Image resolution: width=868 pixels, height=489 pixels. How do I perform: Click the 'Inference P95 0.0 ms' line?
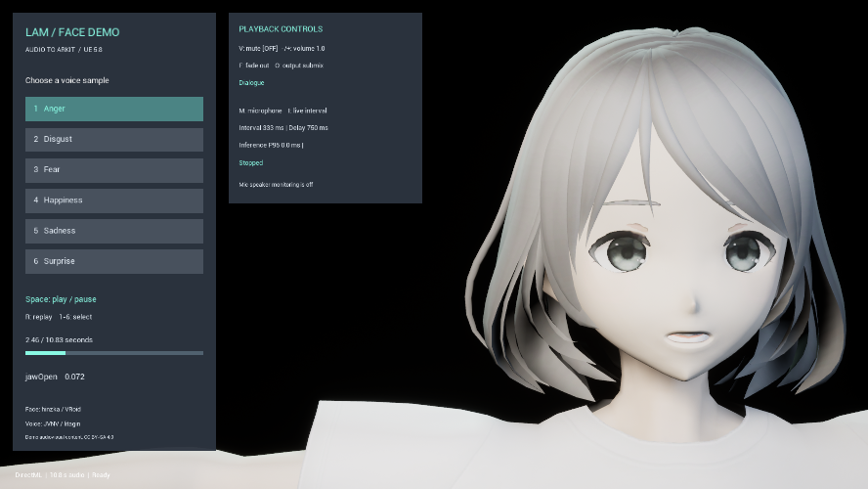272,145
